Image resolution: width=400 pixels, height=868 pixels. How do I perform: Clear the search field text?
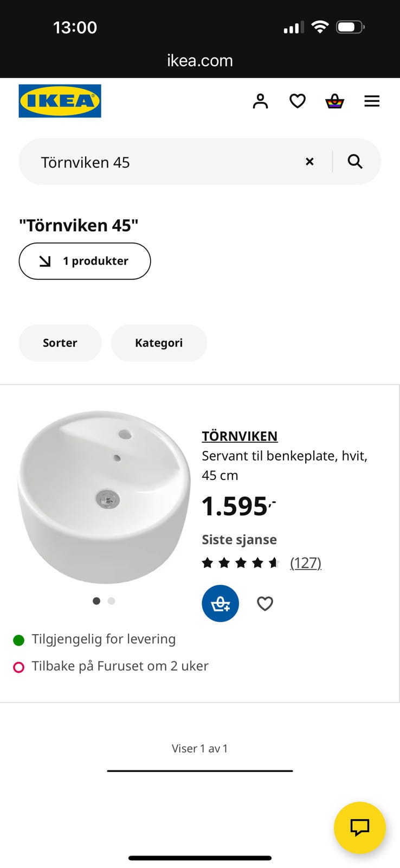click(x=309, y=162)
